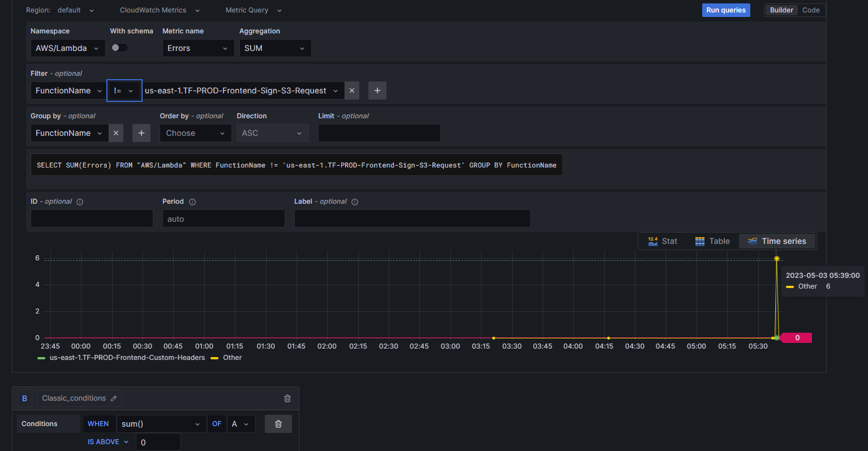Switch to the Code tab
This screenshot has height=451, width=868.
click(x=810, y=10)
